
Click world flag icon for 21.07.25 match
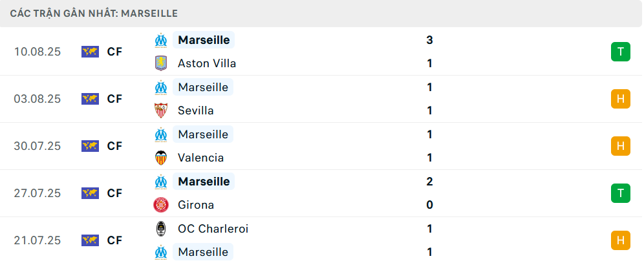tap(90, 240)
